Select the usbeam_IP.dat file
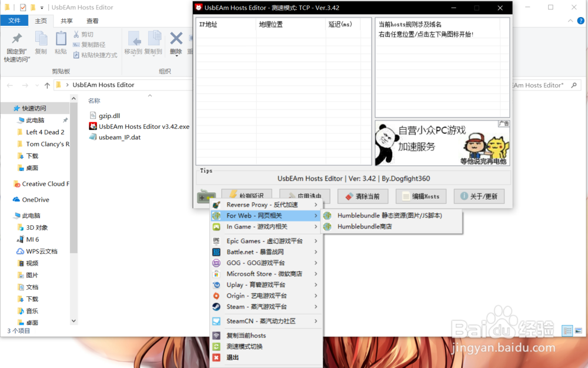This screenshot has height=368, width=588. [115, 137]
